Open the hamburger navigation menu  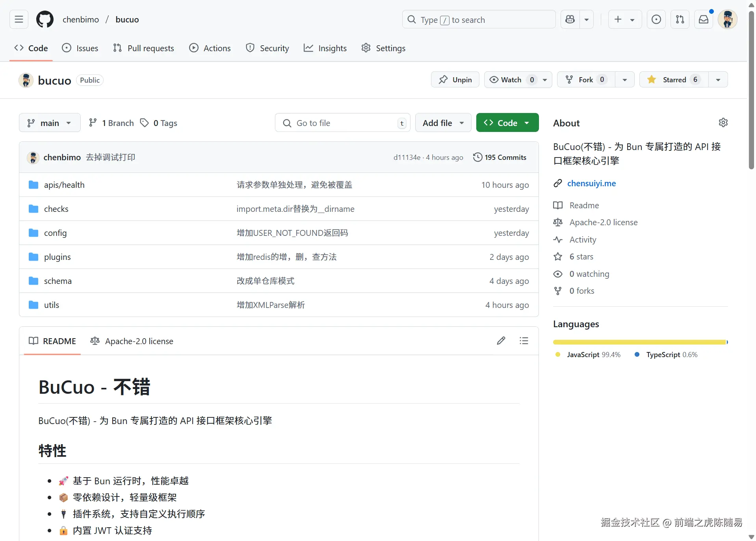[x=19, y=19]
